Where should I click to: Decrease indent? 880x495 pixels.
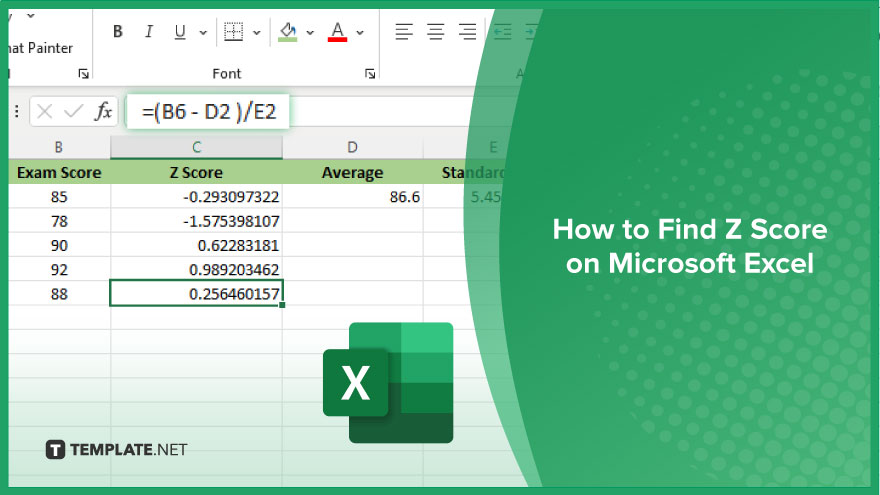502,31
